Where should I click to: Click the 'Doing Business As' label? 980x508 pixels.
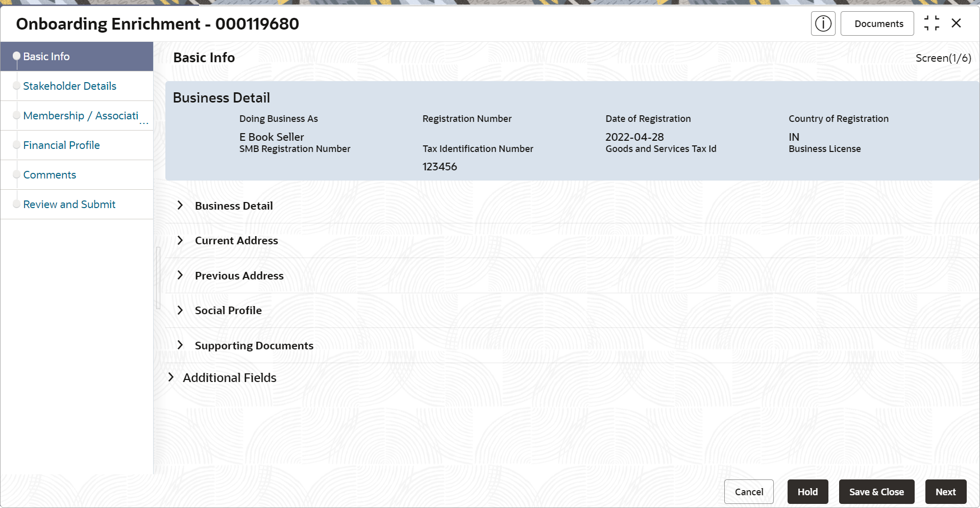tap(279, 119)
